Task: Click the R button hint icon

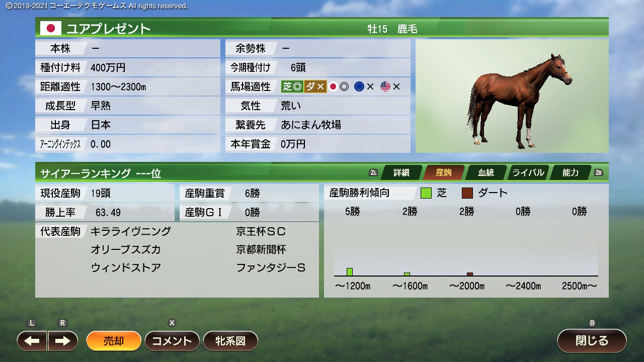Action: pos(63,323)
